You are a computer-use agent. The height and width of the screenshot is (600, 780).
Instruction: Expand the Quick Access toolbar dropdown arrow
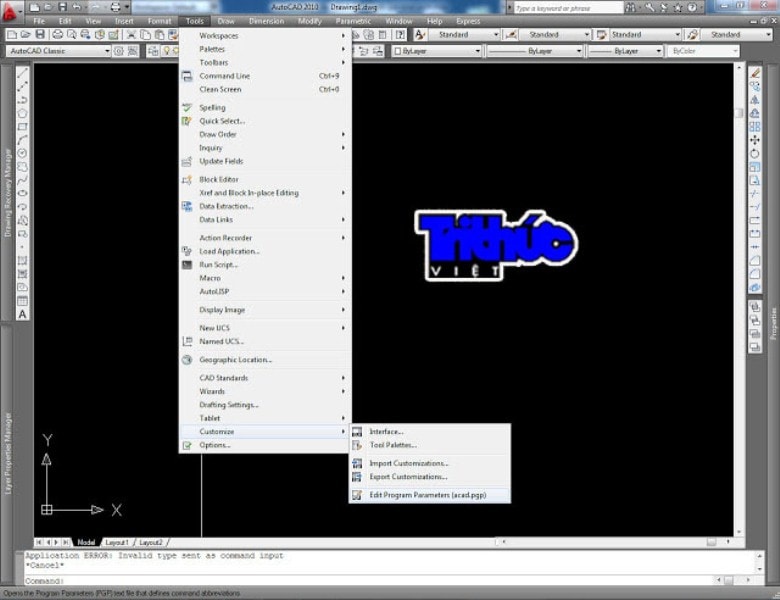pyautogui.click(x=127, y=7)
